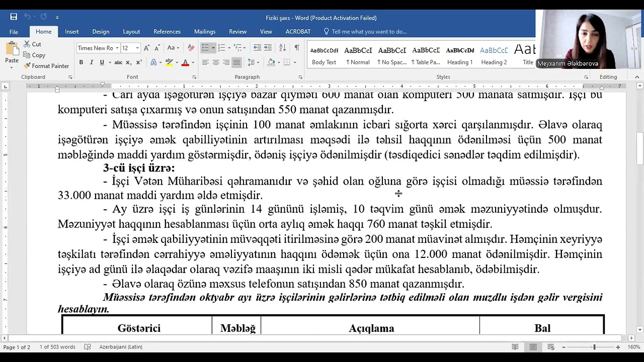The width and height of the screenshot is (644, 362).
Task: Click the line and paragraph spacing icon
Action: (x=251, y=62)
